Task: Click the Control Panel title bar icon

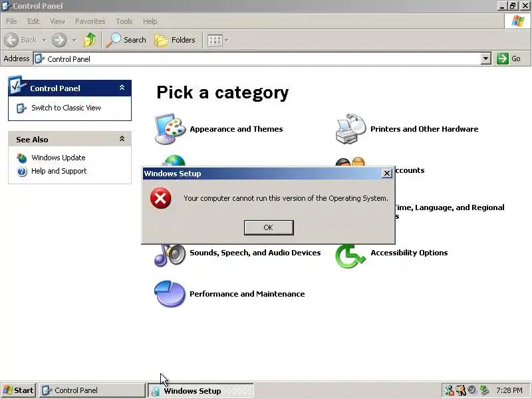Action: point(6,6)
